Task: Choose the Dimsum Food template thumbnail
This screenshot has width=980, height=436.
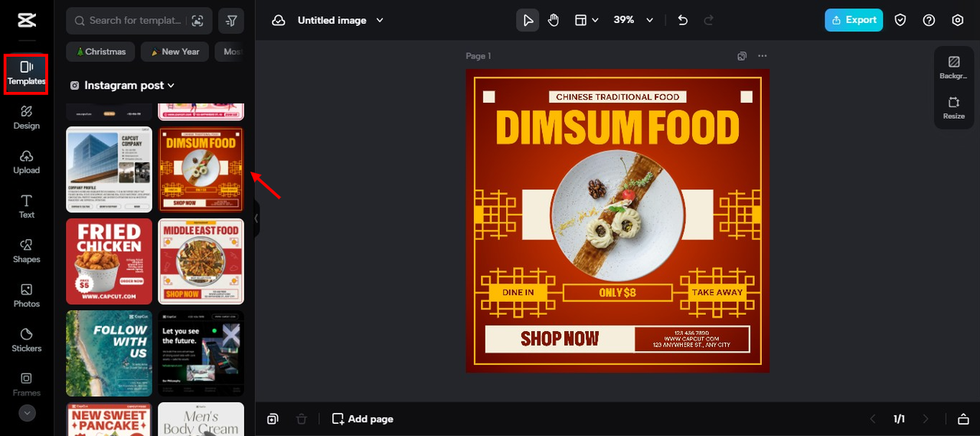Action: tap(201, 169)
